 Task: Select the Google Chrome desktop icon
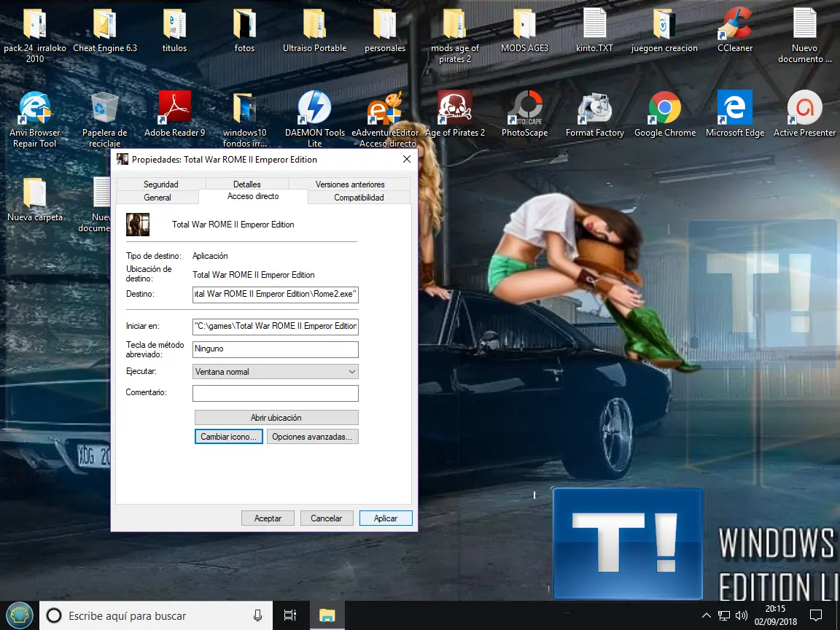664,108
